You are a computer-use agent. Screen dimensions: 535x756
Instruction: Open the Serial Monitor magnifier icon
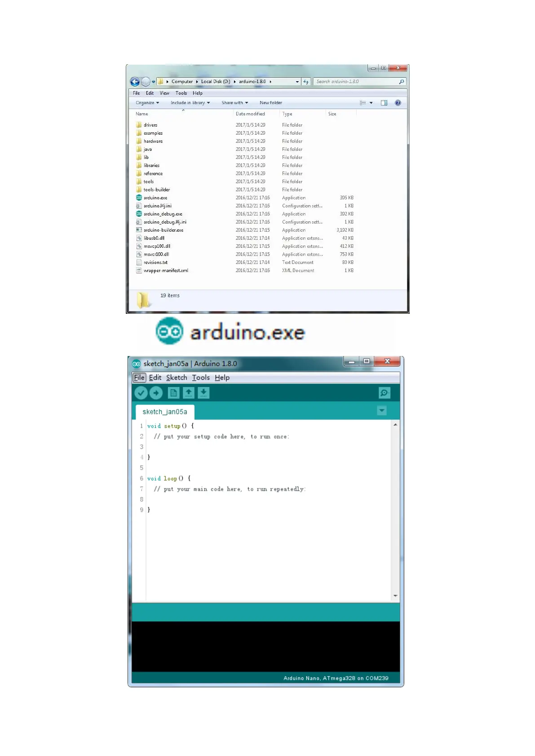(385, 393)
